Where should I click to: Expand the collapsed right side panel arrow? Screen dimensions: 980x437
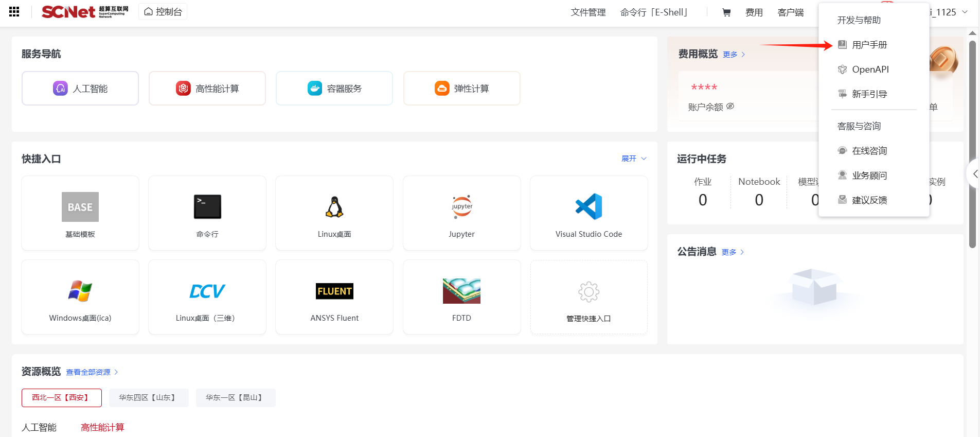[974, 174]
